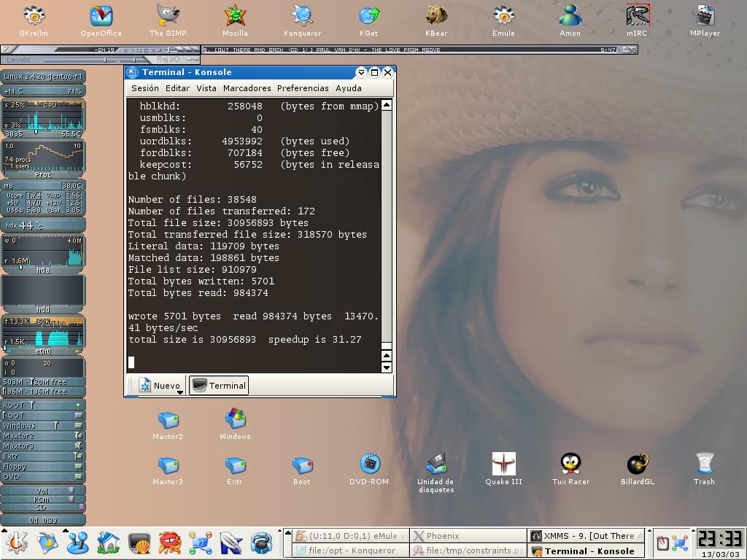Switch to XMMS taskbar entry

[x=587, y=536]
